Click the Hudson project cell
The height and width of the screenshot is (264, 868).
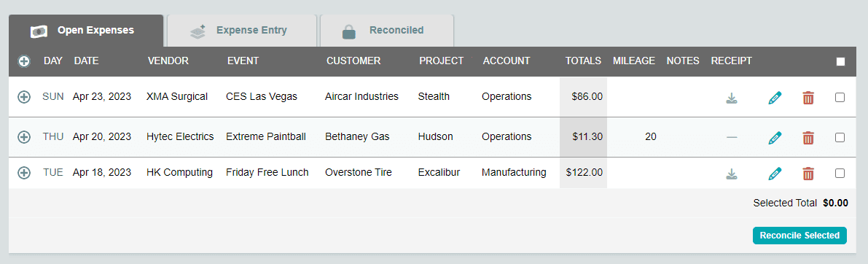click(x=435, y=136)
